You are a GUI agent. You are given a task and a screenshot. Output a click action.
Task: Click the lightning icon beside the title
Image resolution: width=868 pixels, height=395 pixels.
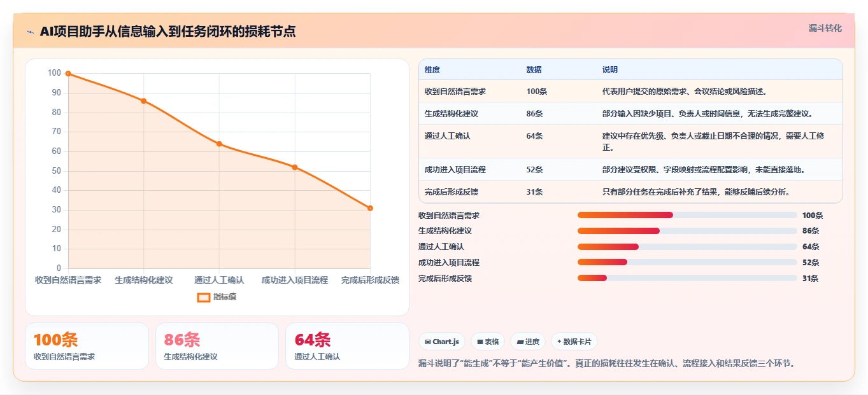pos(31,32)
